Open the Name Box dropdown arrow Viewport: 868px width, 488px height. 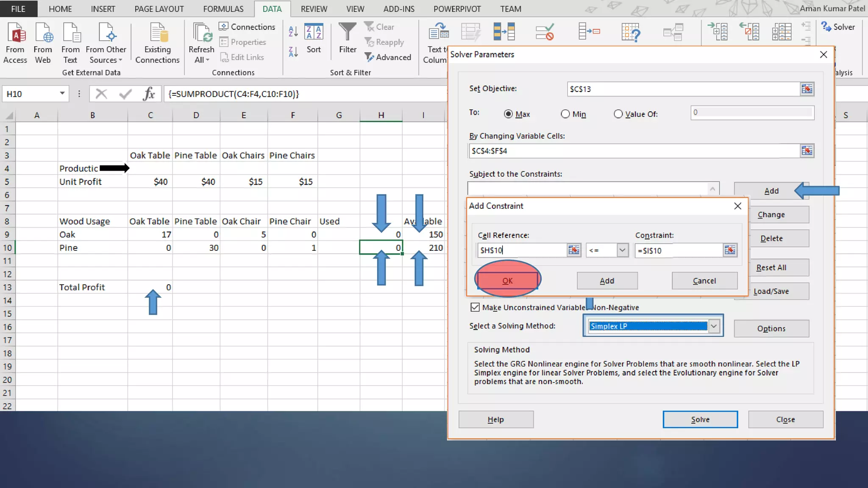[x=62, y=94]
